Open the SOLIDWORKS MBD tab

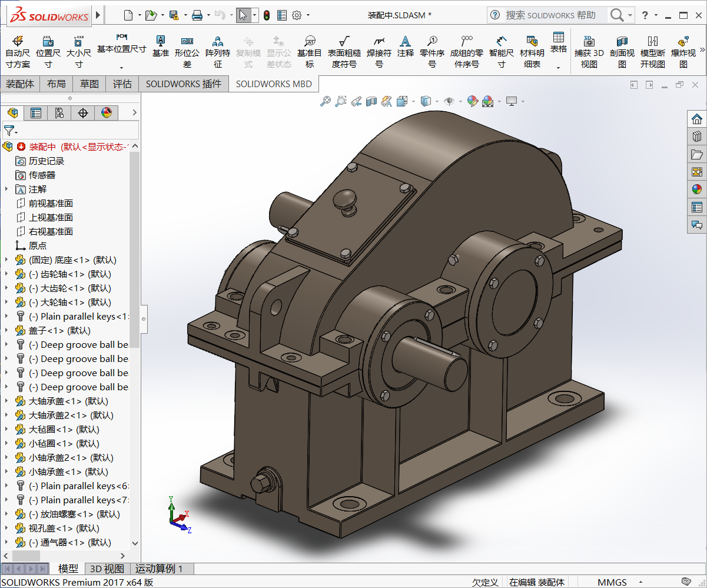[x=273, y=84]
